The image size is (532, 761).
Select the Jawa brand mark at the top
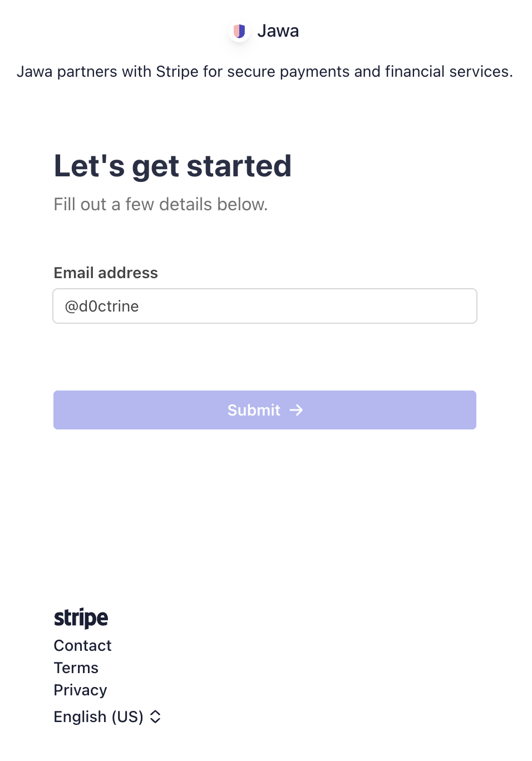[x=239, y=31]
